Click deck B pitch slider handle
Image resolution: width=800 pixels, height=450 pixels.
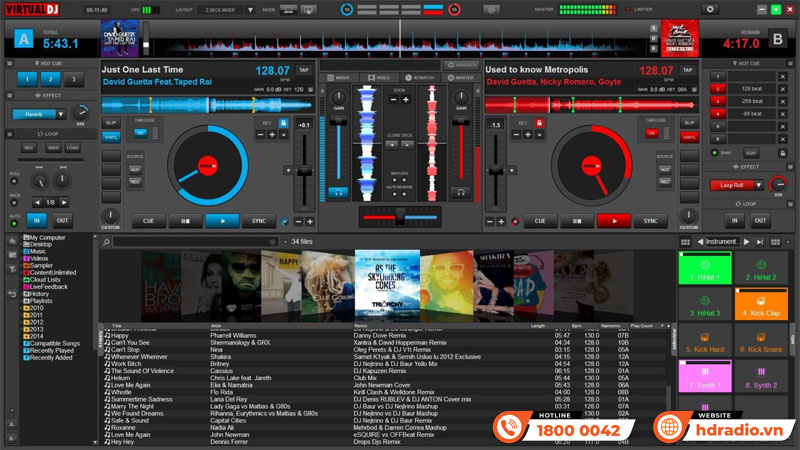tap(495, 170)
